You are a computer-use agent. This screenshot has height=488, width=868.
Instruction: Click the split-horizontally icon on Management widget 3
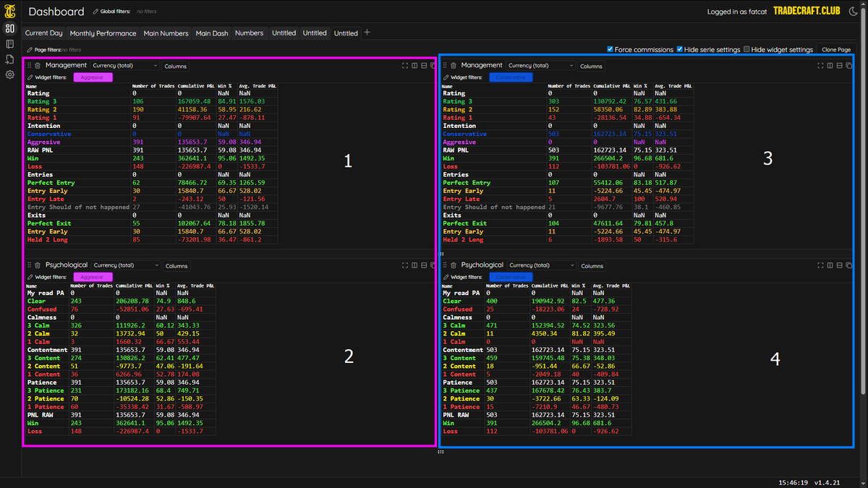(839, 65)
